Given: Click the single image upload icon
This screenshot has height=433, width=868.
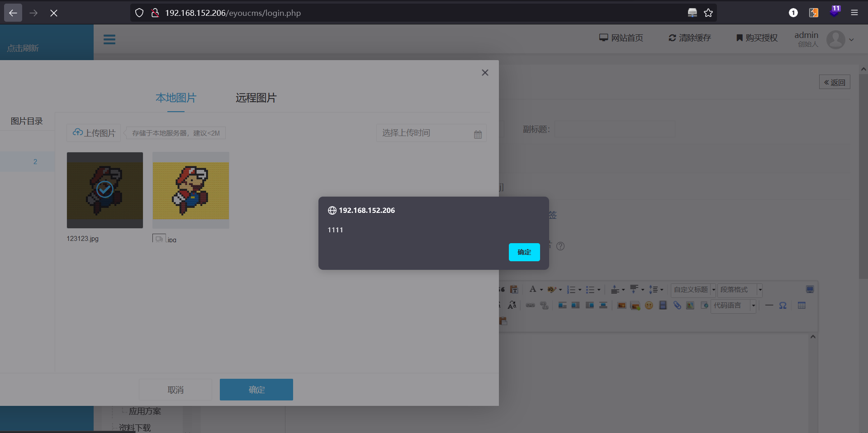Looking at the screenshot, I should pyautogui.click(x=622, y=306).
